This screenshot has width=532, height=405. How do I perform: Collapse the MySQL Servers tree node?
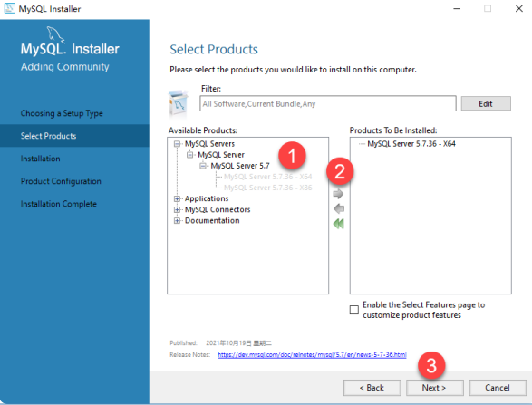click(x=177, y=144)
